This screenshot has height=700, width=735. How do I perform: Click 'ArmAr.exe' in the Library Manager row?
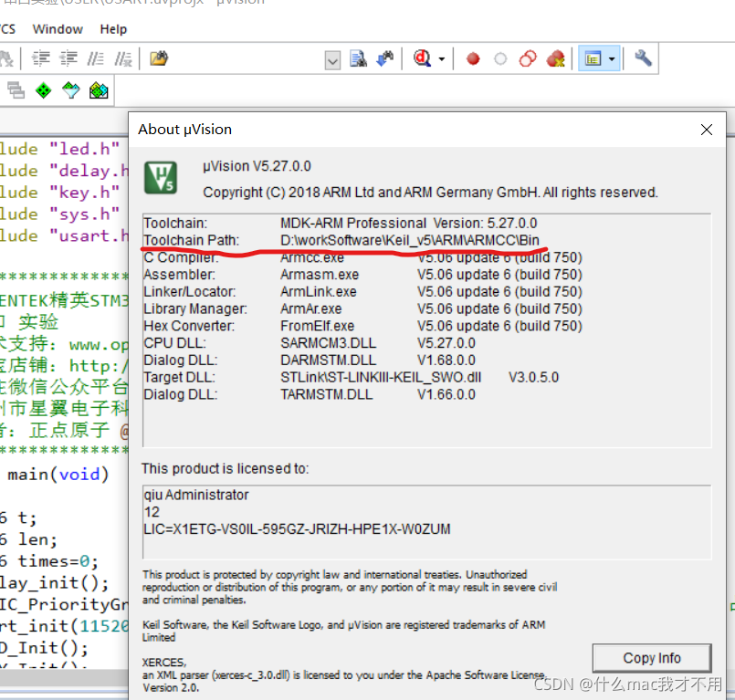(x=310, y=309)
